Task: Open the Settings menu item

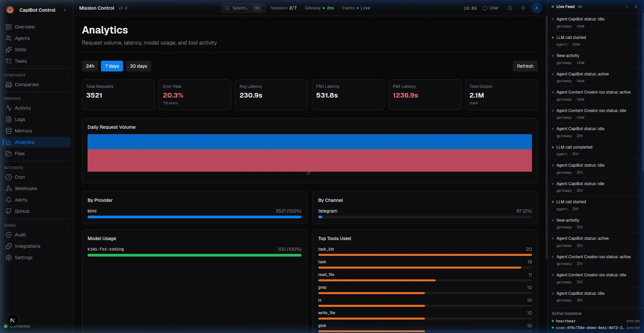Action: coord(23,258)
